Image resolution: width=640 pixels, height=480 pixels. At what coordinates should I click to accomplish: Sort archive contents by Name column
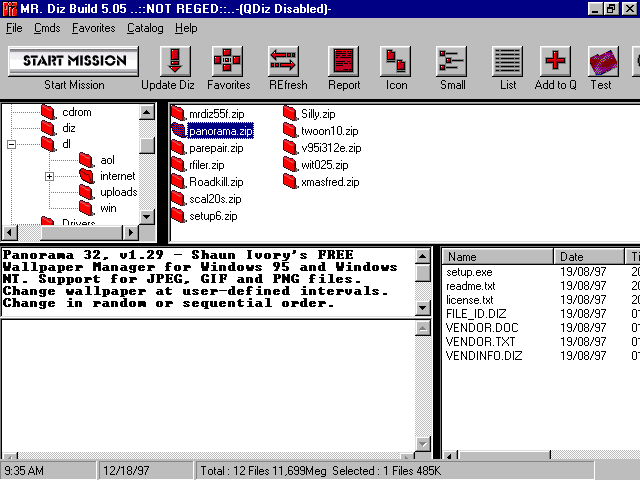pos(497,257)
